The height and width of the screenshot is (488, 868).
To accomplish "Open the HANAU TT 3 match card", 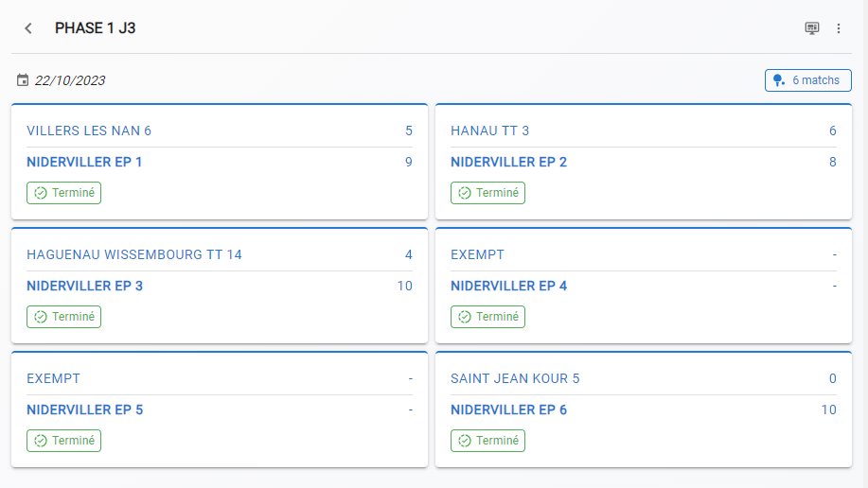I will pyautogui.click(x=644, y=162).
